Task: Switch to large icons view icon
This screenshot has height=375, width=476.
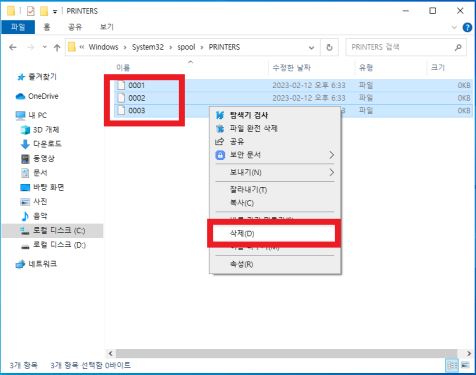Action: [x=465, y=365]
